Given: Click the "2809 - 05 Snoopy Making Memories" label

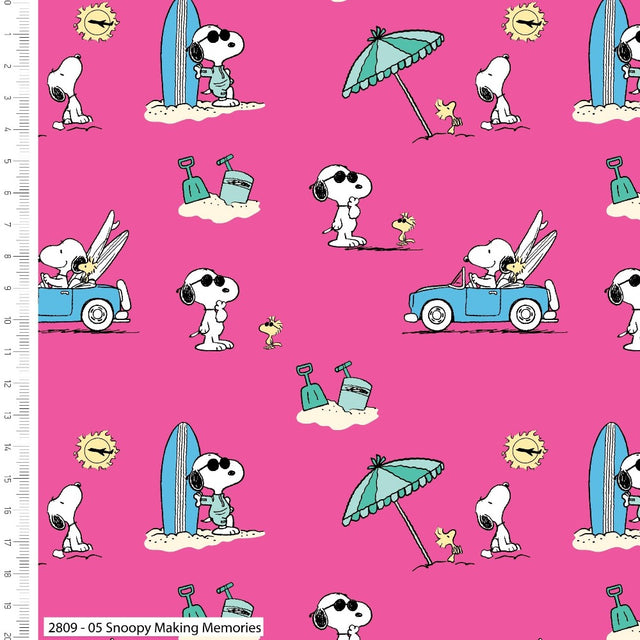Looking at the screenshot, I should [153, 627].
